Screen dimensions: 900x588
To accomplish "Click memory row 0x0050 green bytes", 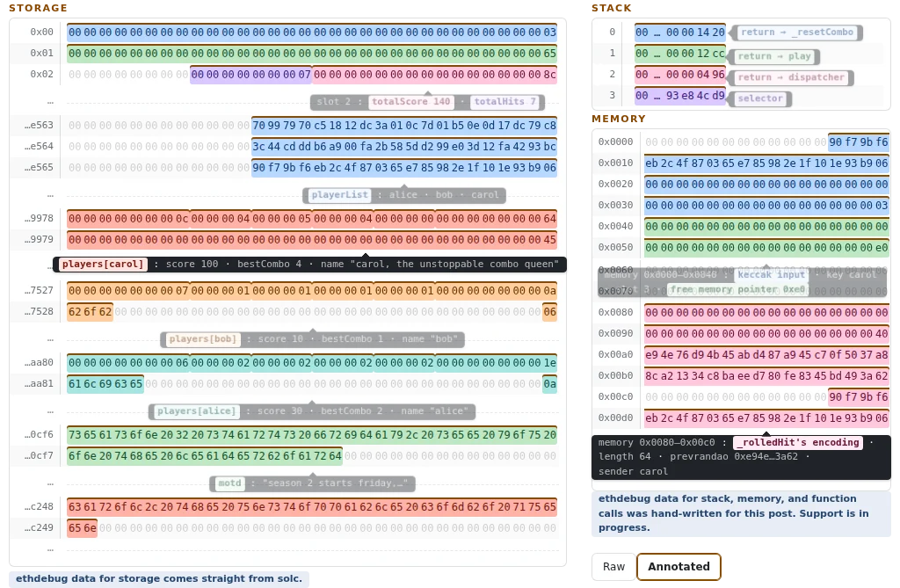I will click(766, 248).
